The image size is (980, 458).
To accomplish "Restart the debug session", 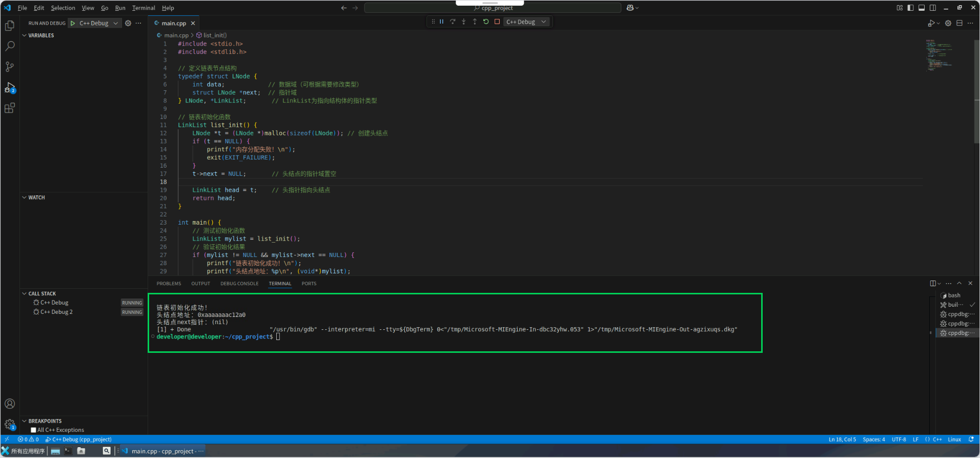I will tap(486, 22).
